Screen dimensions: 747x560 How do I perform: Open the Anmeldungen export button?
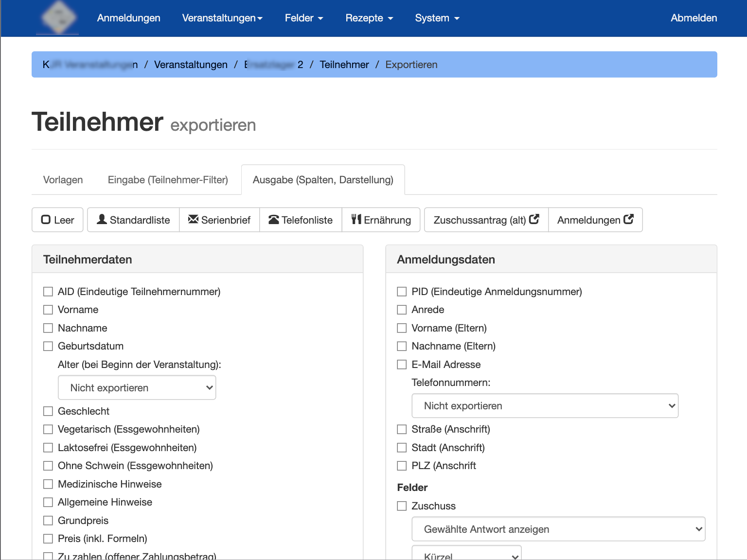(595, 220)
